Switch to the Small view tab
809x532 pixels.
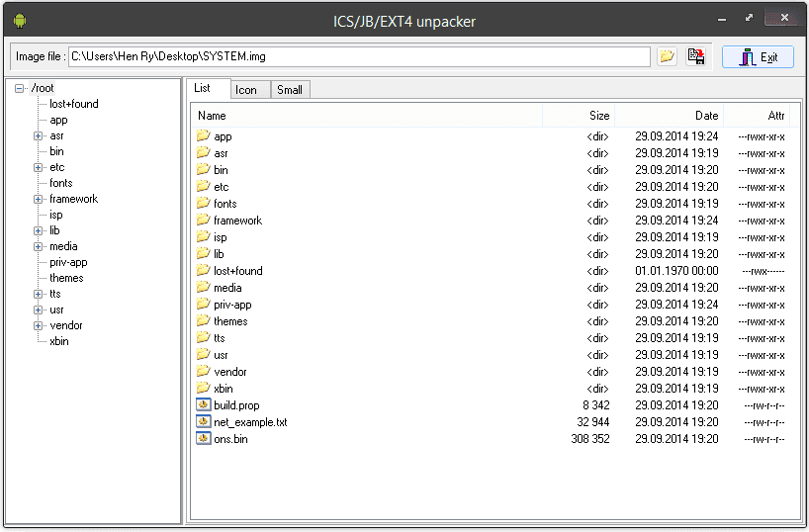[x=290, y=90]
